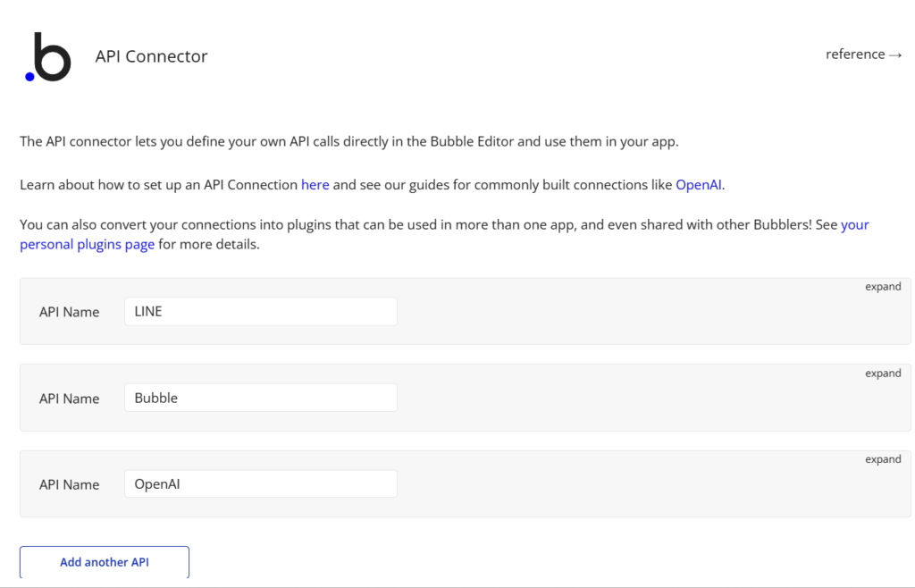Click the 'Learn about how to set up' text
This screenshot has width=915, height=588.
click(x=158, y=185)
